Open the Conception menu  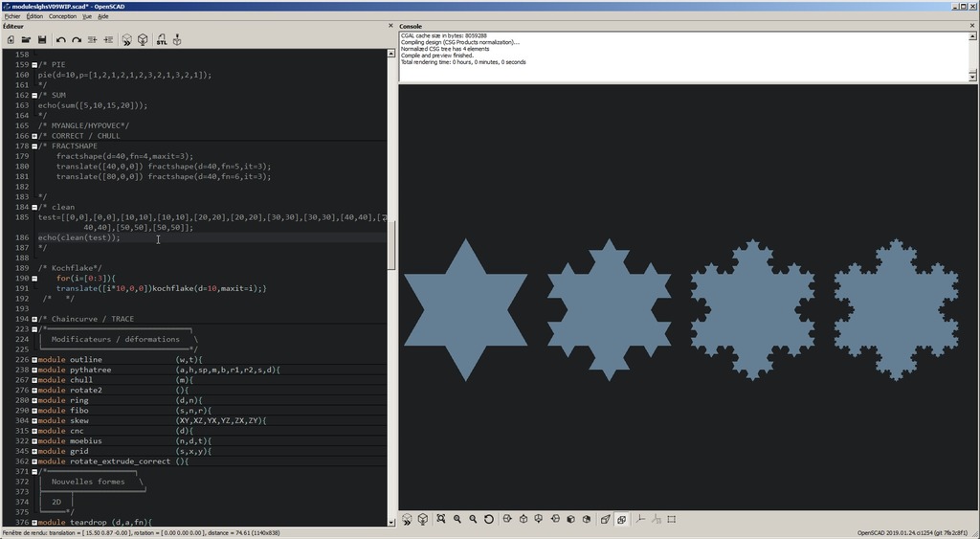[x=62, y=16]
